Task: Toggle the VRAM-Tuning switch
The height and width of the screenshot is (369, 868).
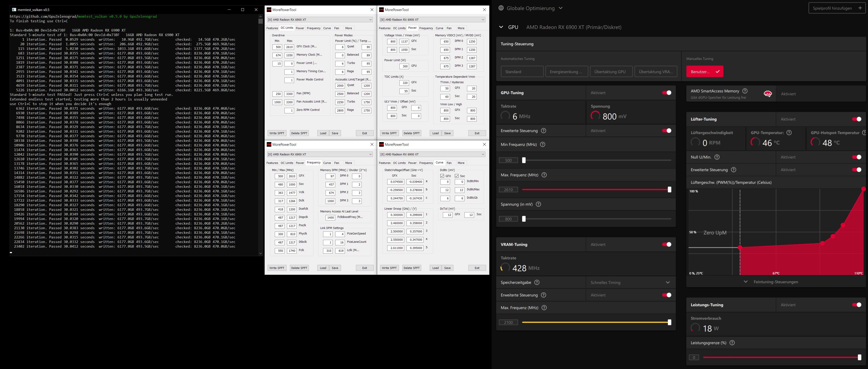Action: point(666,245)
